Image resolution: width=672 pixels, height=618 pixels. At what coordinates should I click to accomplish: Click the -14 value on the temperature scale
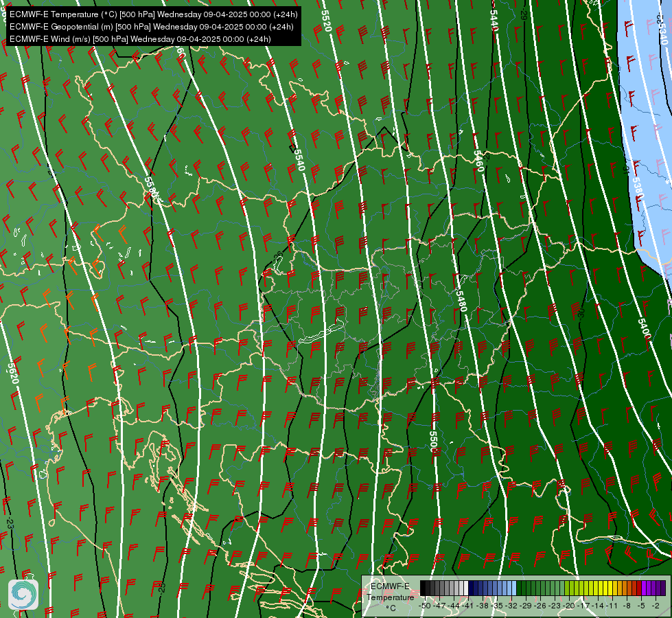tap(598, 606)
